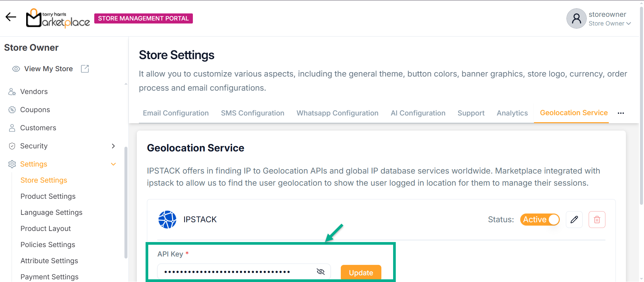Delete IPSTACK using the trash icon
This screenshot has height=282, width=644.
[x=597, y=220]
